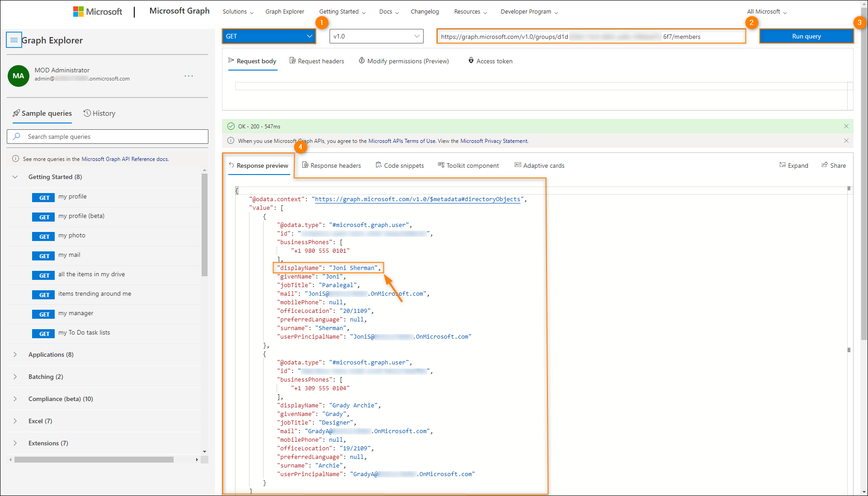This screenshot has width=868, height=496.
Task: Run the query
Action: [x=806, y=36]
